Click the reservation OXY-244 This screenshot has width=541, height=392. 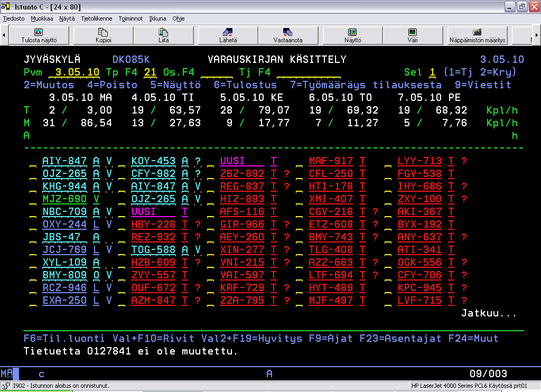coord(64,225)
